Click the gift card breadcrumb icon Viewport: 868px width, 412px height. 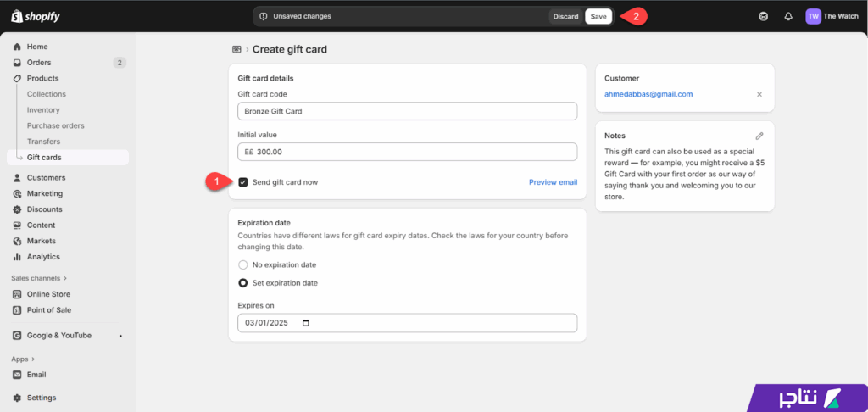pyautogui.click(x=237, y=49)
